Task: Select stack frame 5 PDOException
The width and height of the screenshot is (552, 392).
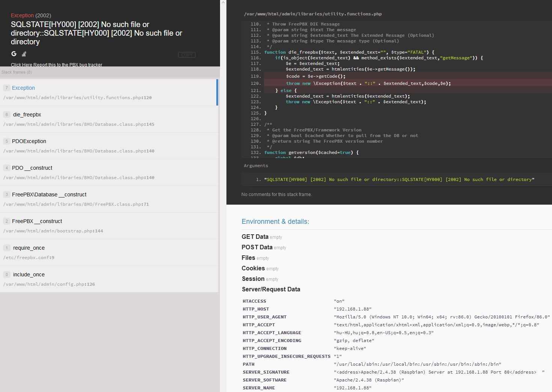Action: click(109, 146)
